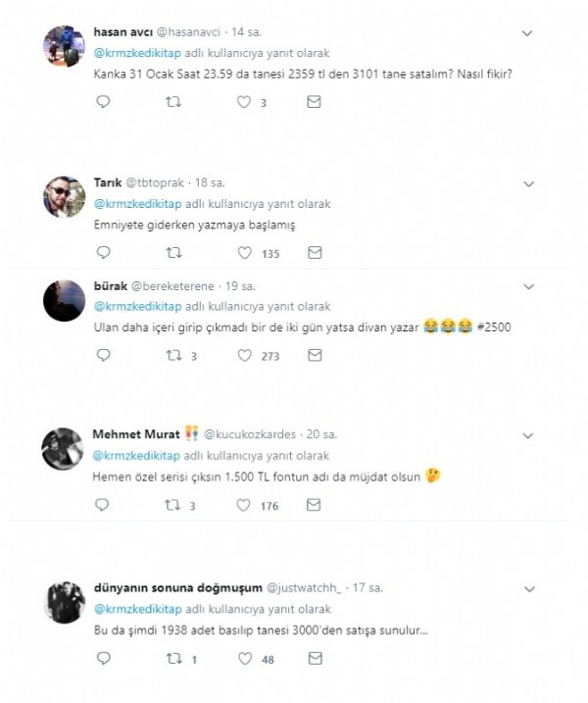Viewport: 588px width, 703px height.
Task: Open hasan avcı's avatar
Action: pyautogui.click(x=65, y=47)
